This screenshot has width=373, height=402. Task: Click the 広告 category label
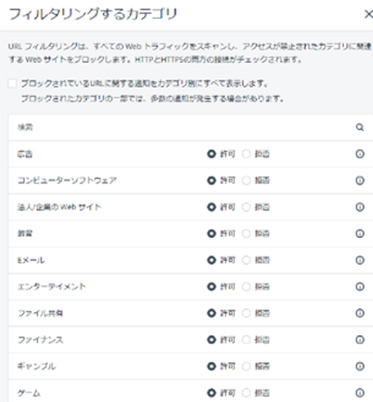[25, 154]
